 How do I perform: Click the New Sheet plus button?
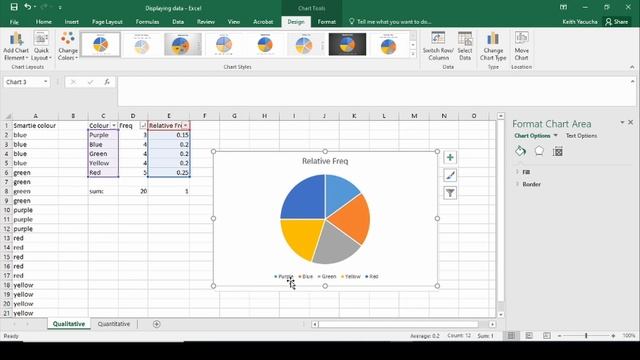[156, 324]
